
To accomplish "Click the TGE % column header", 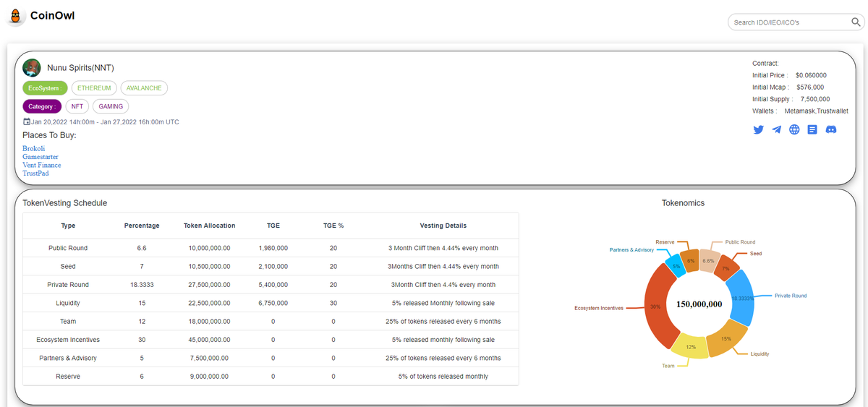I will tap(333, 226).
